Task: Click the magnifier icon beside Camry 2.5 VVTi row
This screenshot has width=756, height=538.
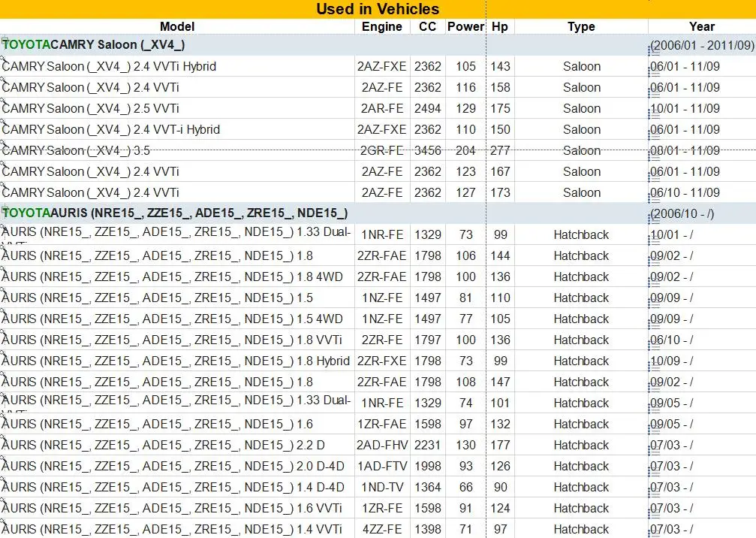Action: pyautogui.click(x=3, y=101)
